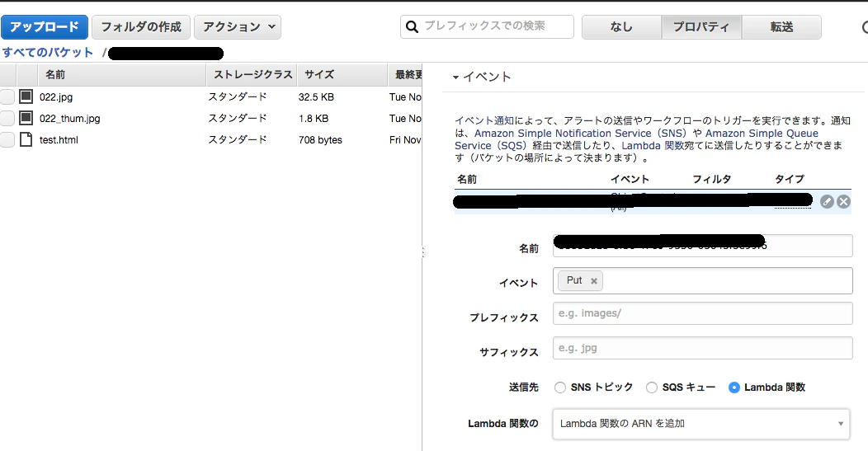Open the イベント通知 help link
This screenshot has width=868, height=451.
(x=484, y=120)
